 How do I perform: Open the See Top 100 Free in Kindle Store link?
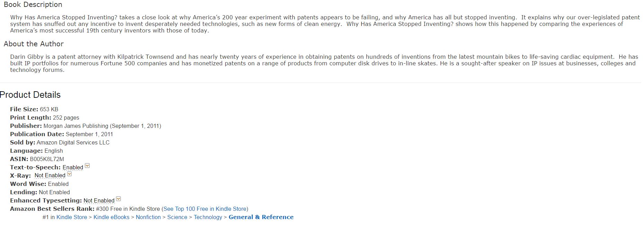(205, 209)
